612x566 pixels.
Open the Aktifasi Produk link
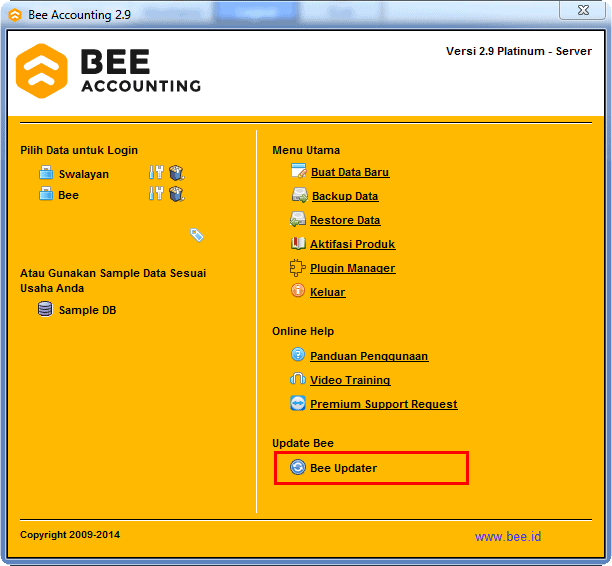pos(352,244)
